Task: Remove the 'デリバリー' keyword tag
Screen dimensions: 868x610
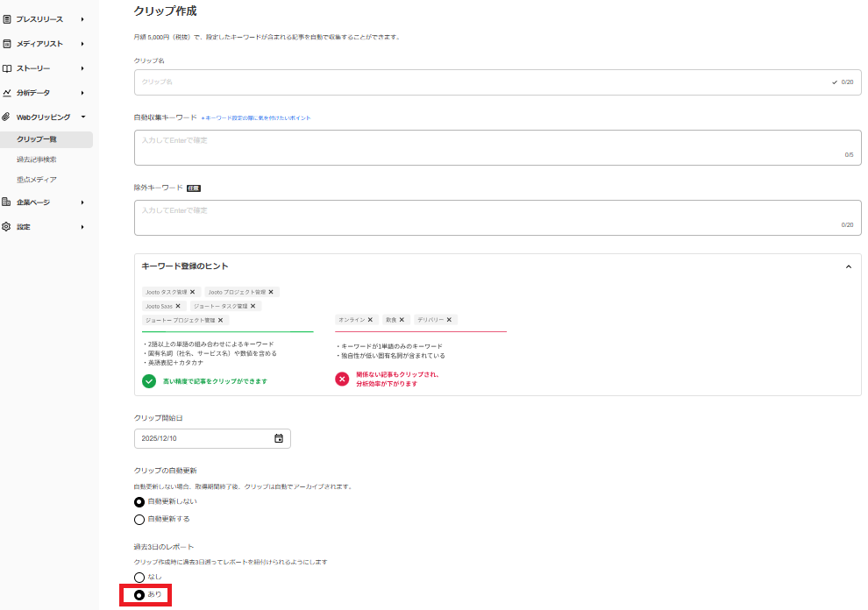Action: click(450, 320)
